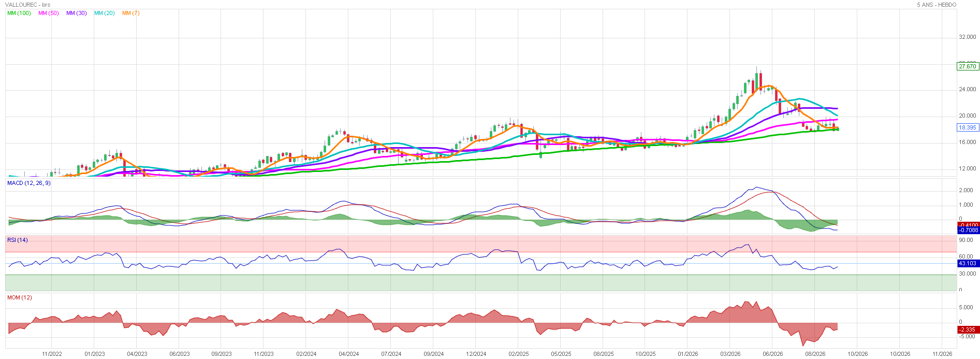Click the "RSI (14)" indicator label
The image size is (980, 359).
click(x=18, y=240)
